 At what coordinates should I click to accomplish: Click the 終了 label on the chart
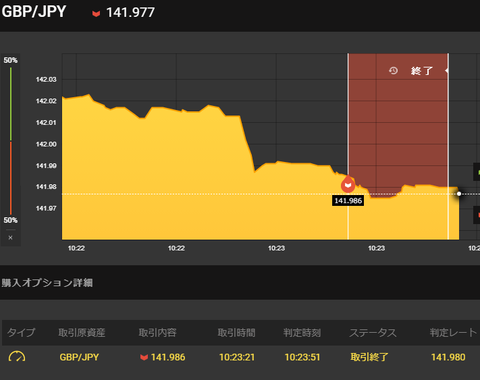(422, 71)
